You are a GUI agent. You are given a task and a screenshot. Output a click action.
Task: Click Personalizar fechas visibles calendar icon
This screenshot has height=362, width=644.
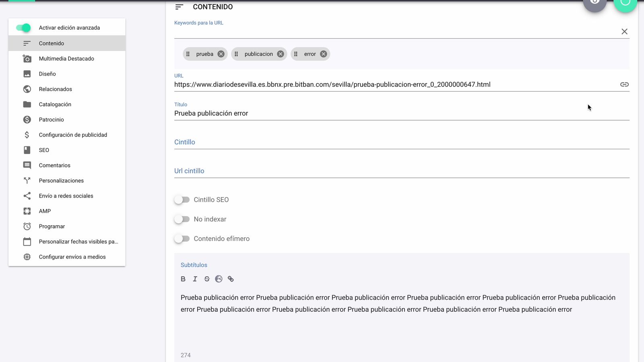(27, 242)
